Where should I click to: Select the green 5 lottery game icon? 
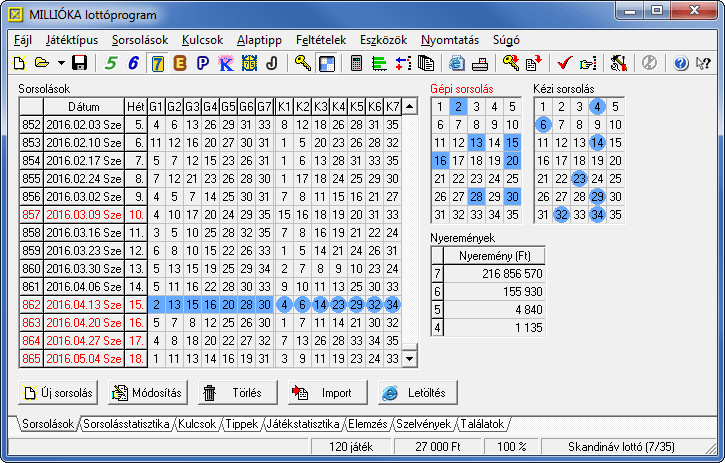pos(111,63)
